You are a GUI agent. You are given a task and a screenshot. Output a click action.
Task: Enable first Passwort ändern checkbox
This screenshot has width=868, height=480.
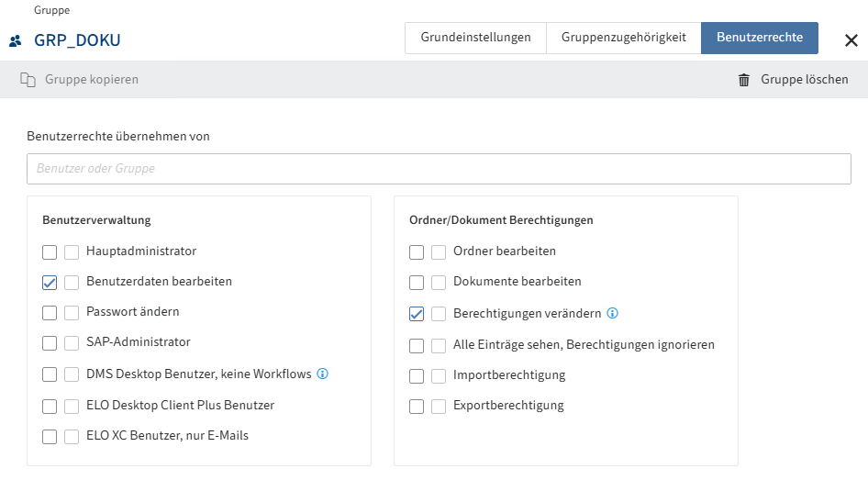coord(50,313)
